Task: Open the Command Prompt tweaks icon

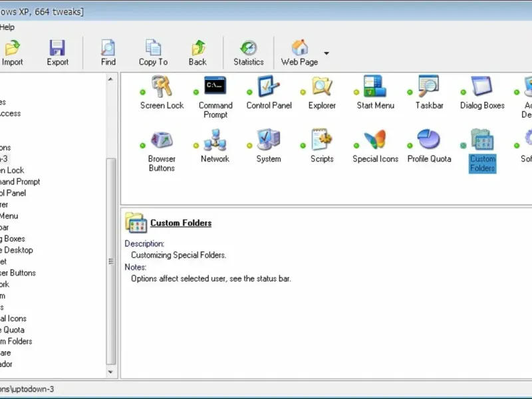Action: [x=215, y=86]
